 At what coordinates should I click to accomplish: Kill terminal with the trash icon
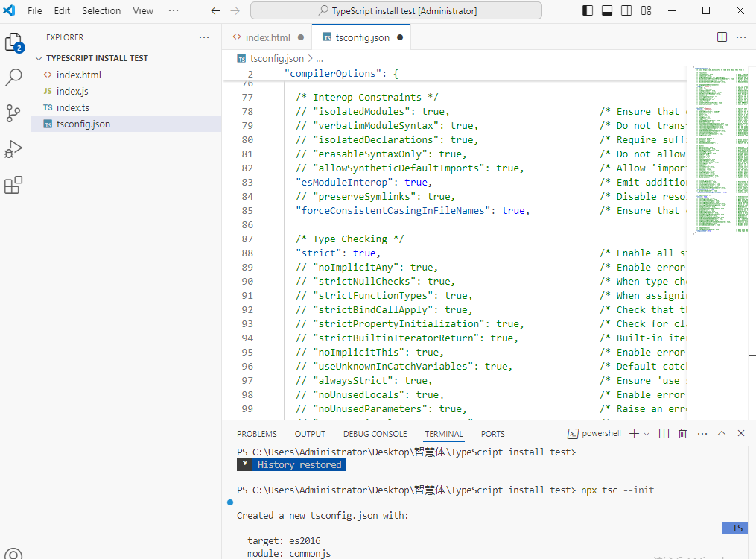683,434
